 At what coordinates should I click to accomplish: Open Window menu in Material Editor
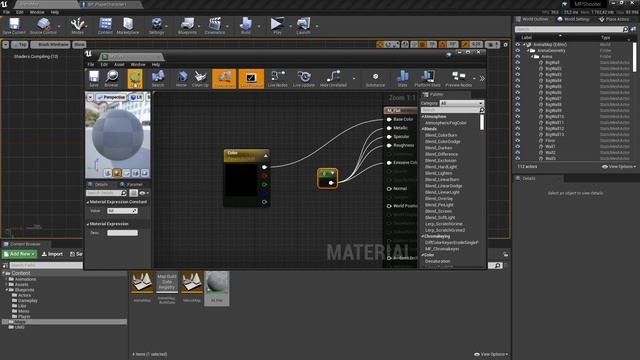point(138,64)
